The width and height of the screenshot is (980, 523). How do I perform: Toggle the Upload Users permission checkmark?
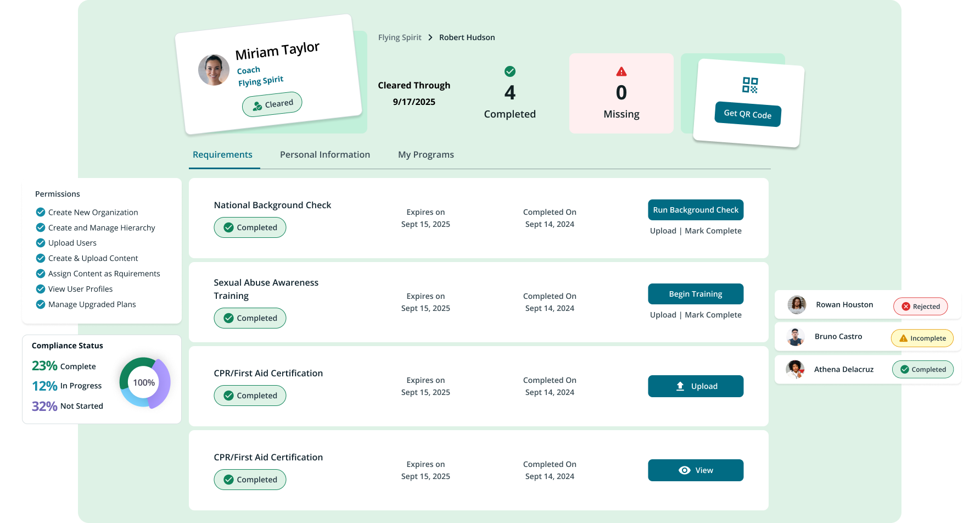pos(40,242)
